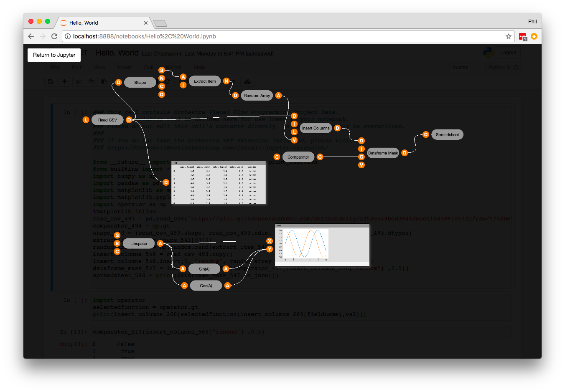Image resolution: width=565 pixels, height=392 pixels.
Task: Click the C output port of Comparator
Action: (320, 157)
